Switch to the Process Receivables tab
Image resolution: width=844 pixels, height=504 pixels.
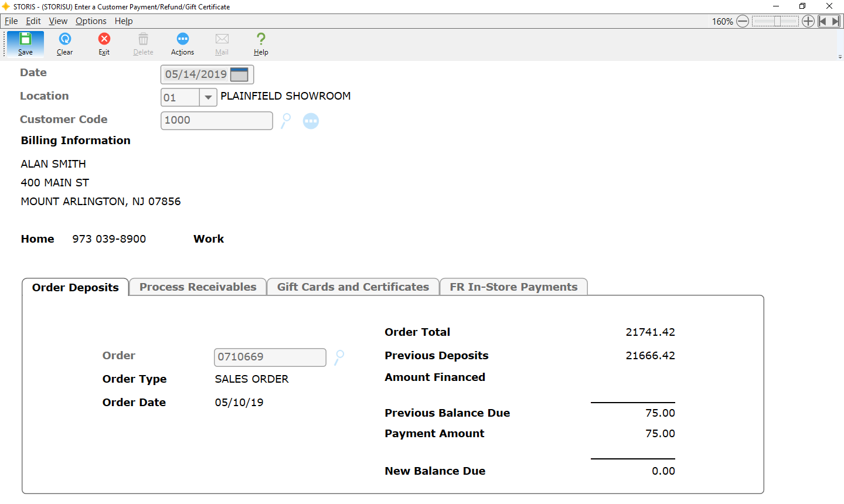(x=198, y=287)
